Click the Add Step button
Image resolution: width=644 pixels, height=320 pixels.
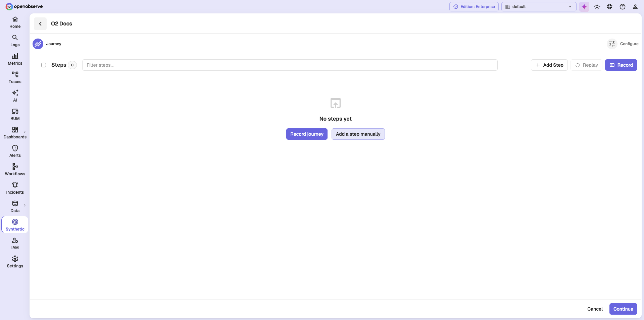pyautogui.click(x=549, y=65)
